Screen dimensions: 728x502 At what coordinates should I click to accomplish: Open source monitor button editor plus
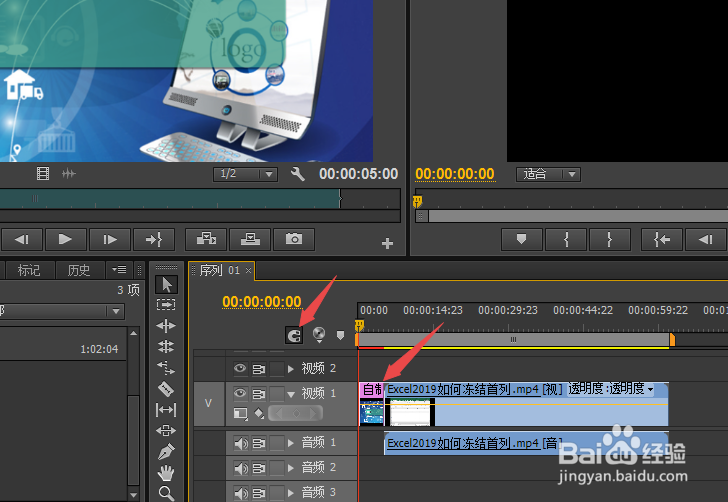click(x=387, y=243)
